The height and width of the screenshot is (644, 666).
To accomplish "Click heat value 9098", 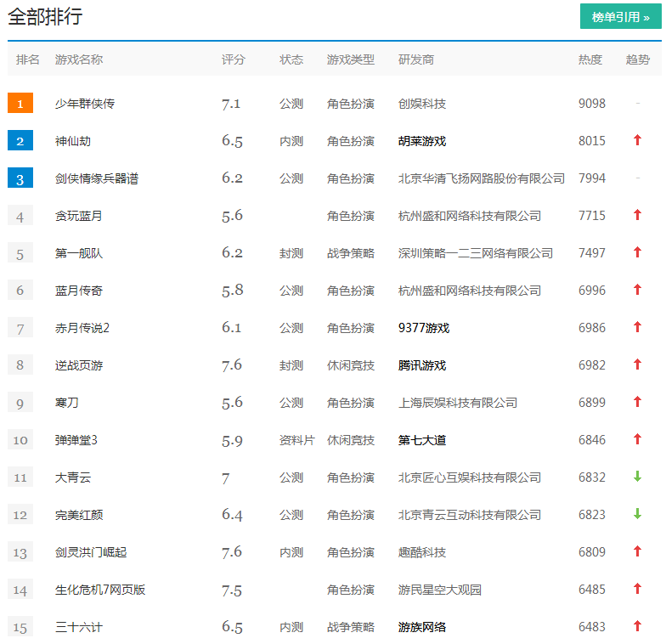I will pyautogui.click(x=591, y=104).
